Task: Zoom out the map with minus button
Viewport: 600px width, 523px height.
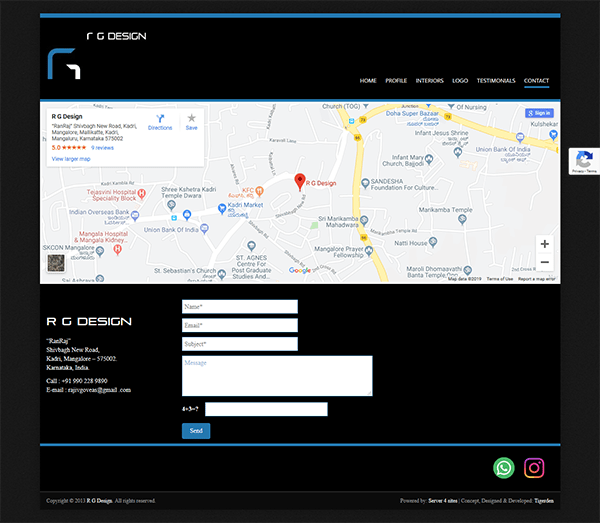Action: pos(545,262)
